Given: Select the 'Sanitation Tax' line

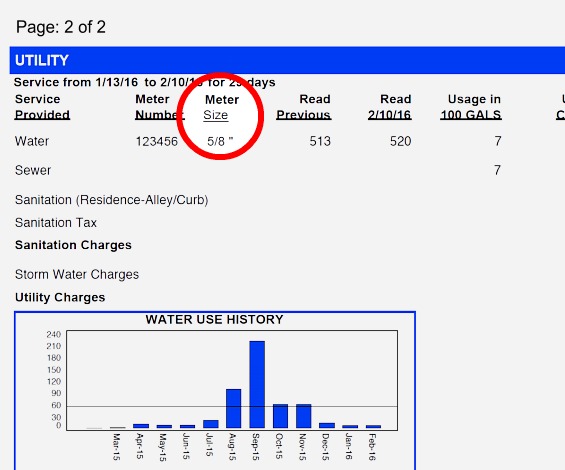Looking at the screenshot, I should point(56,223).
